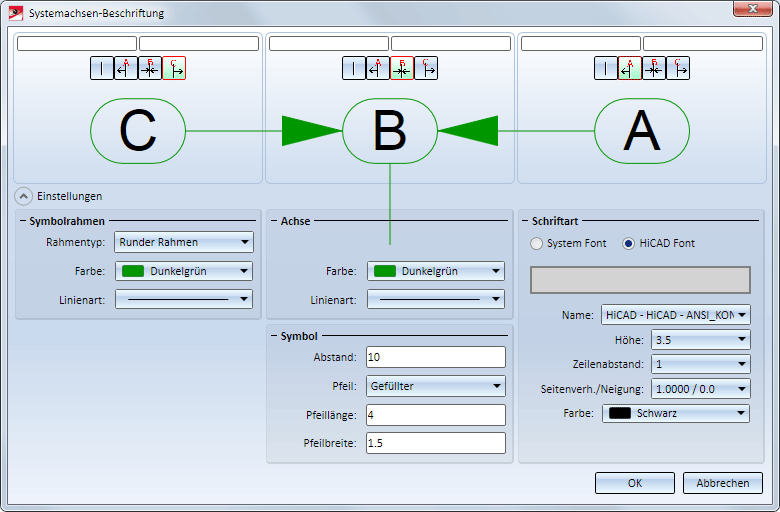This screenshot has width=780, height=512.
Task: Collapse the Einstellungen section
Action: (22, 196)
